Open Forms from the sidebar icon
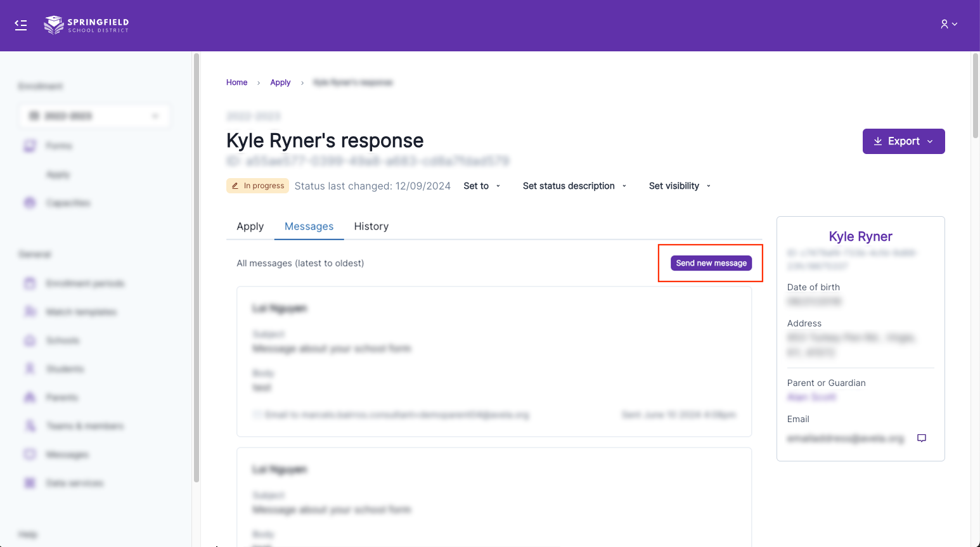This screenshot has height=547, width=980. (x=30, y=146)
